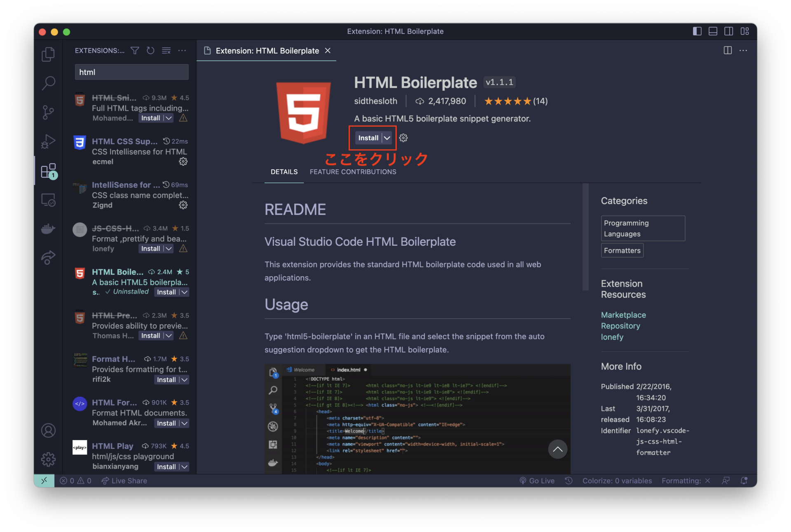This screenshot has width=791, height=532.
Task: Open Docker view in activity bar
Action: pos(48,229)
